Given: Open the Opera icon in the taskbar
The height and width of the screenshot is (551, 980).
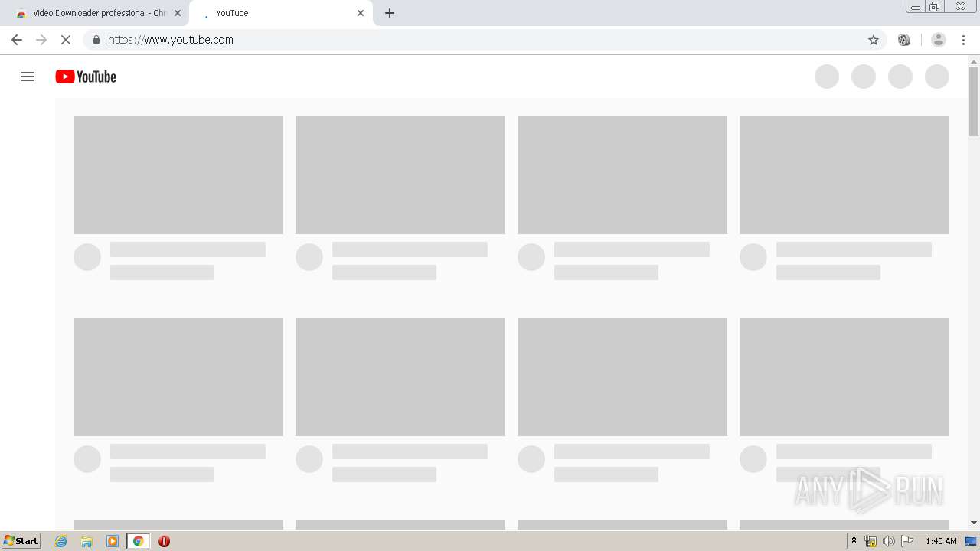Looking at the screenshot, I should tap(164, 541).
